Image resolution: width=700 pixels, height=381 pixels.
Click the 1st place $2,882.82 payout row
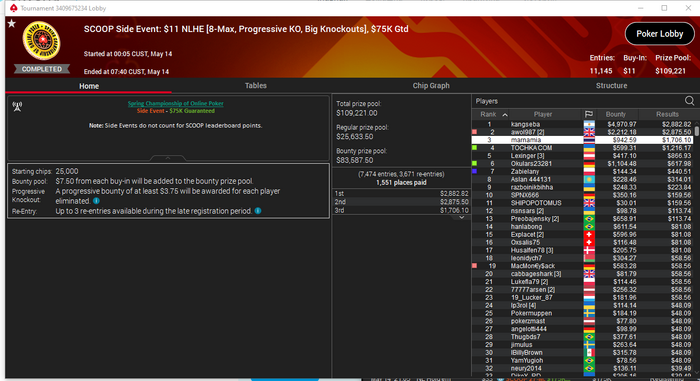pos(401,193)
